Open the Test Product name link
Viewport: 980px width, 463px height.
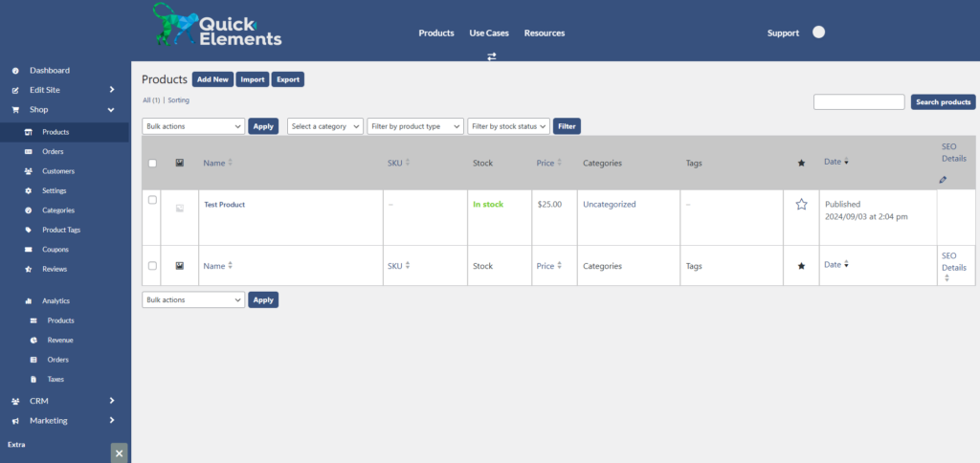[224, 205]
